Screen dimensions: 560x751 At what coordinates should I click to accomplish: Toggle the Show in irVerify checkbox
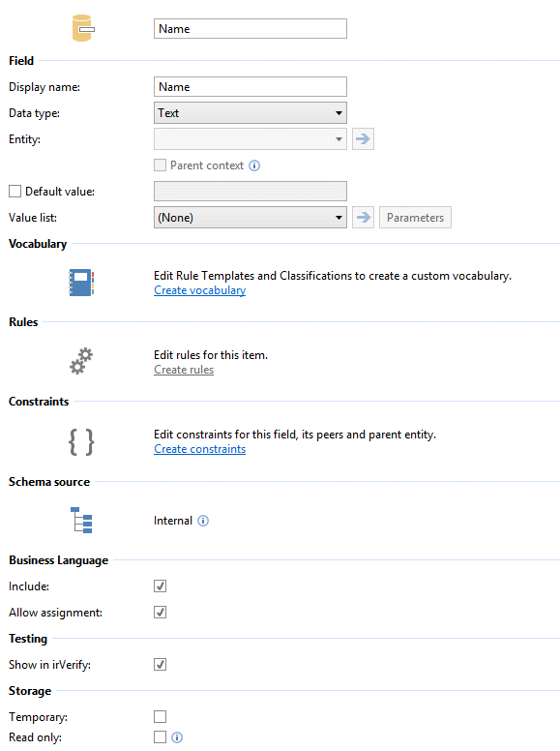160,664
